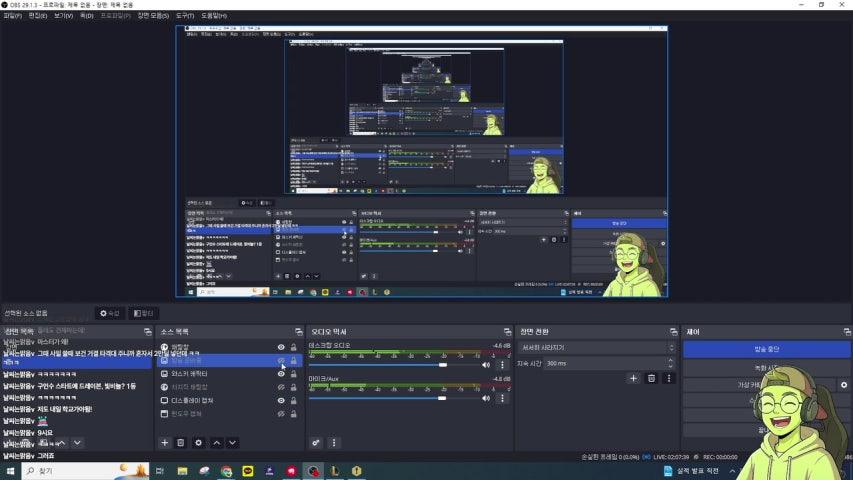Toggle visibility of 와스키 캐릭터 source
Image resolution: width=853 pixels, height=480 pixels.
[x=281, y=373]
